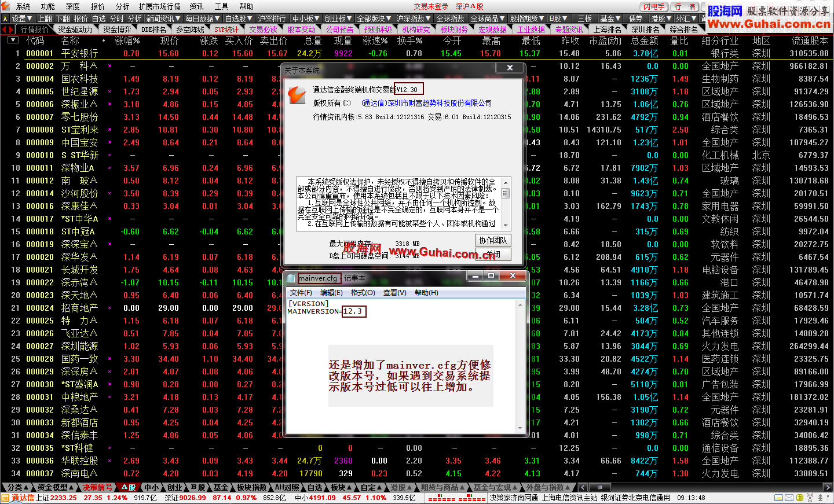Click the 下翻 toolbar button

pos(63,19)
